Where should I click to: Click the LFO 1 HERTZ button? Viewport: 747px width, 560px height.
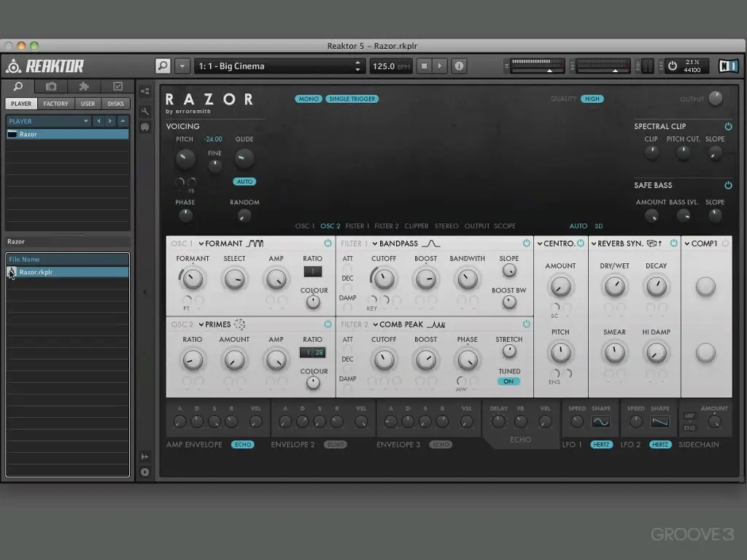(601, 444)
